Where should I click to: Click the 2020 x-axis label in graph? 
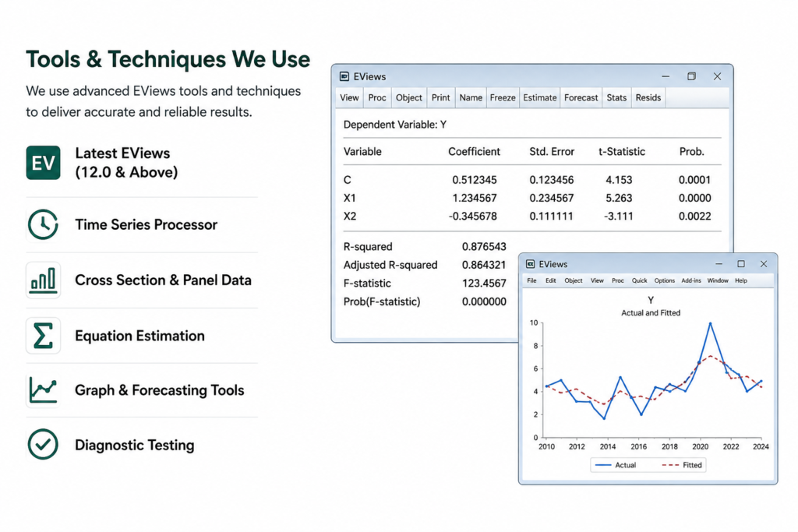tap(700, 446)
